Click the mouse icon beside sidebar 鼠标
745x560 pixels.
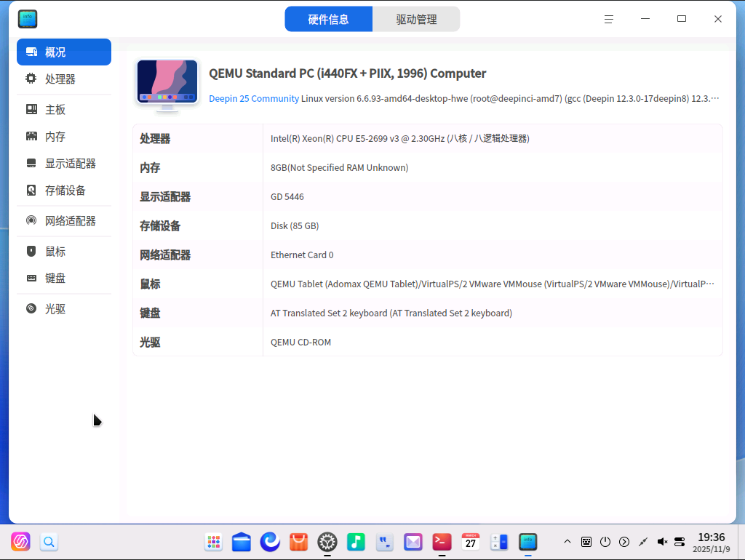[x=31, y=251]
